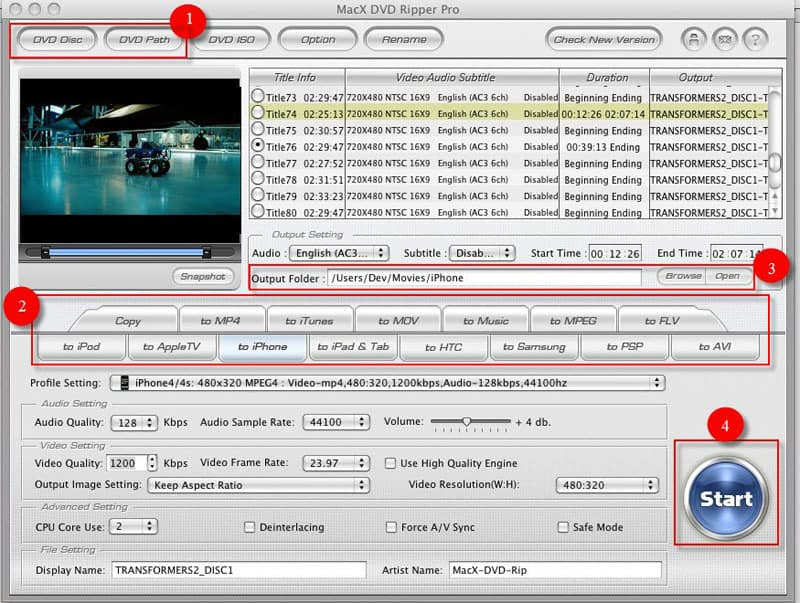Click the lock register icon
Screen dimensions: 800x603
pyautogui.click(x=694, y=40)
